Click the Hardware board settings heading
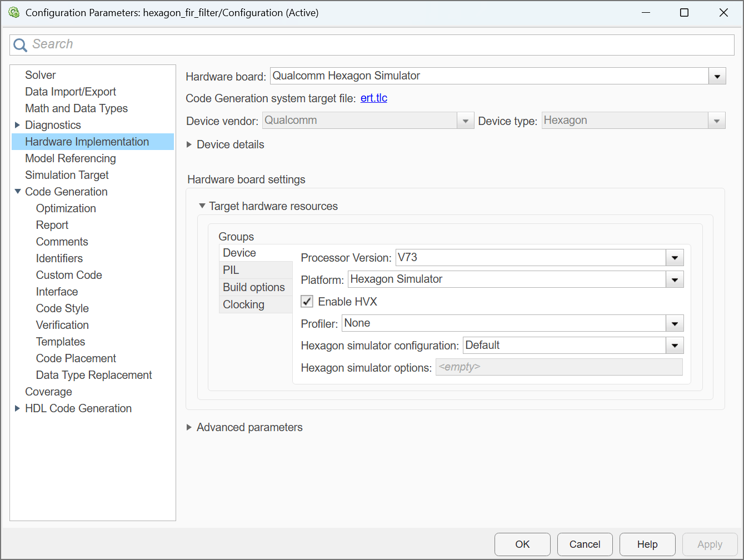744x560 pixels. tap(246, 179)
